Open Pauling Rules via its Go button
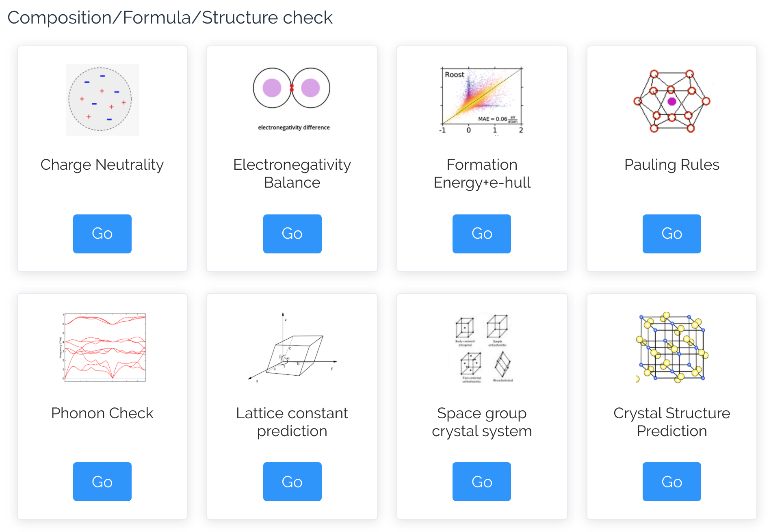Screen dimensions: 771x532 [671, 234]
